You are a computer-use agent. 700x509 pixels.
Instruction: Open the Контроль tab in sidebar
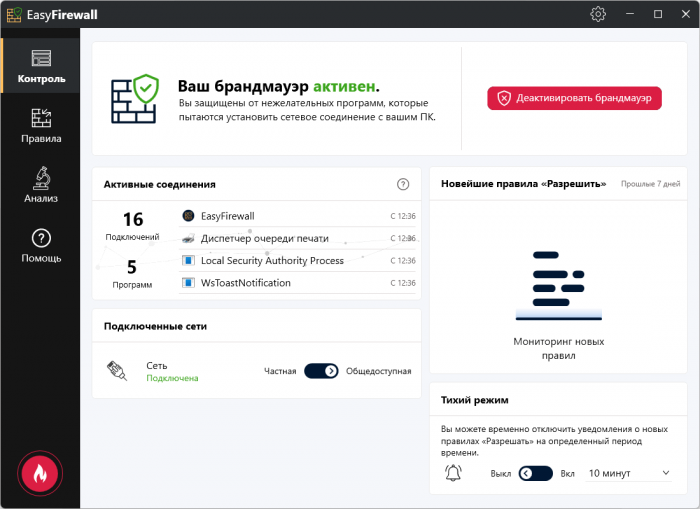41,66
